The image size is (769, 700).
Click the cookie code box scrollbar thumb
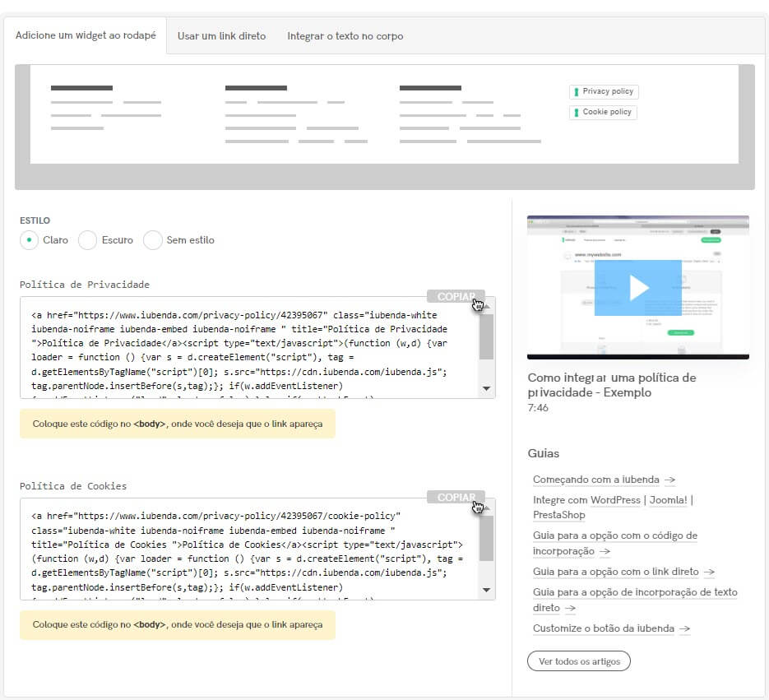(486, 538)
